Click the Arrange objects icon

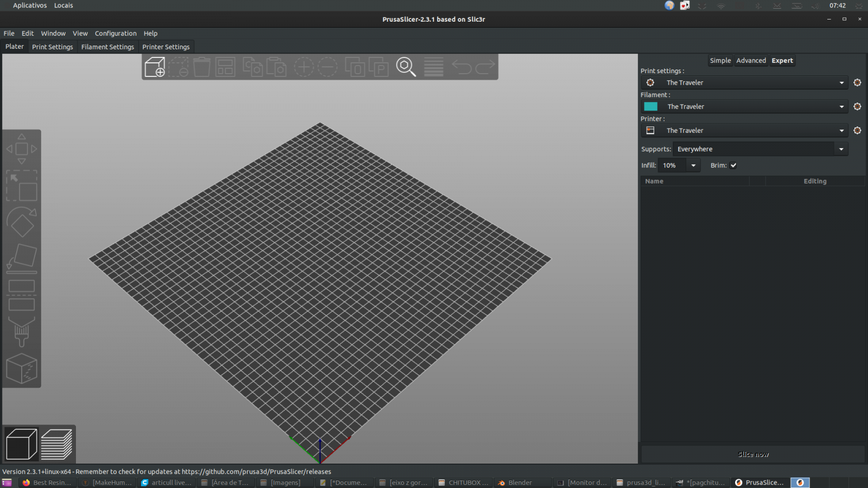tap(225, 67)
